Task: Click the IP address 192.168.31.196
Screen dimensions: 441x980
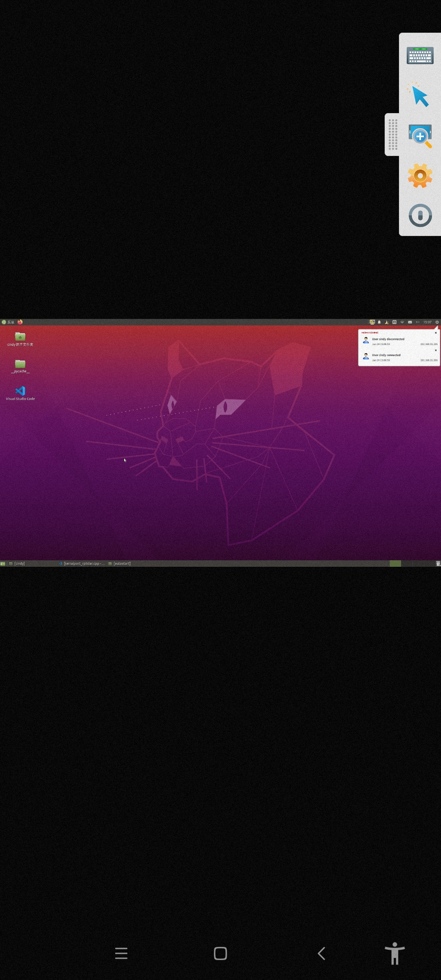Action: [429, 360]
